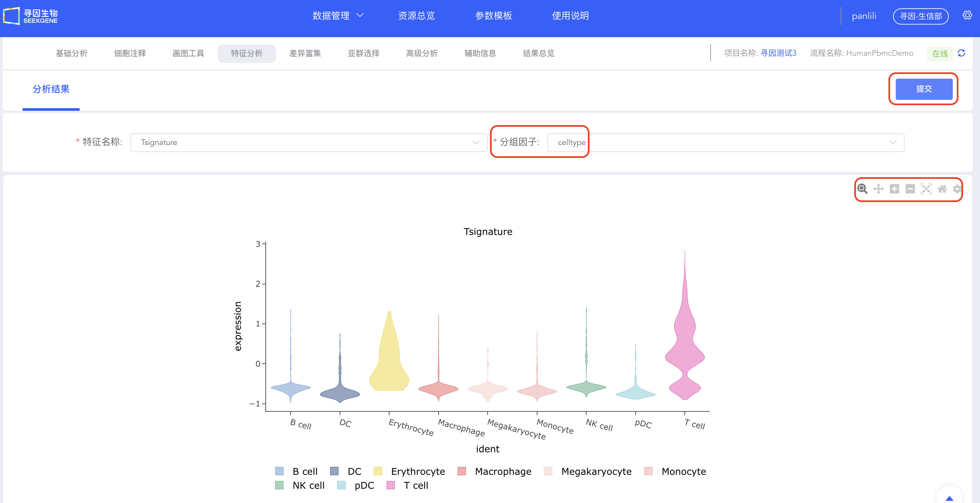The image size is (980, 503).
Task: Click the reset axes home icon
Action: [942, 189]
